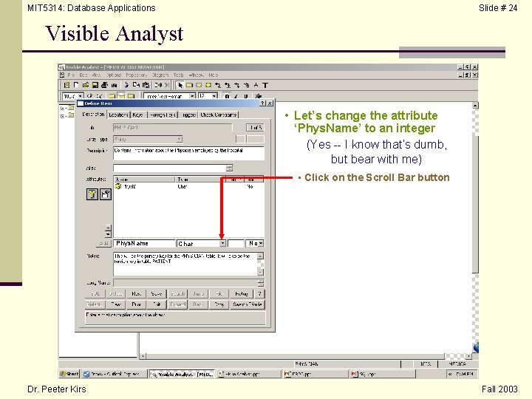Screen dimensions: 532x399
Task: Click the Notes scrollbar up arrow
Action: pos(260,256)
